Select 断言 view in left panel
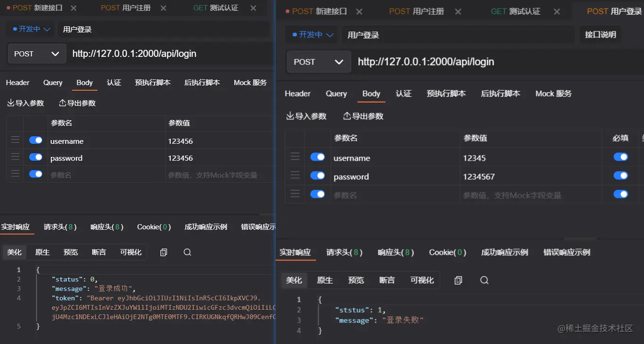The width and height of the screenshot is (644, 344). click(99, 252)
